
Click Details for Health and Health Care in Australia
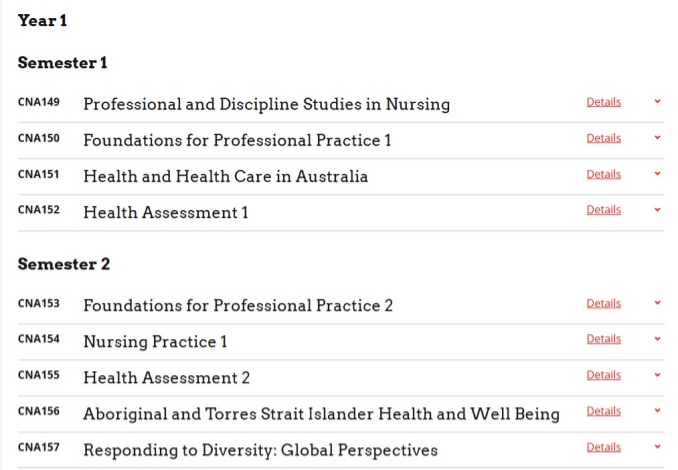[603, 174]
